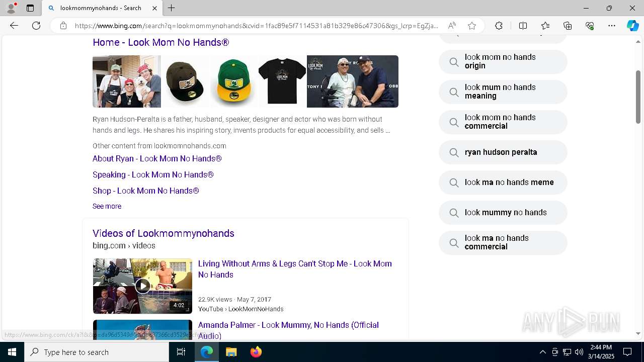Open the two men seated photo
The image size is (644, 362).
coord(353,81)
